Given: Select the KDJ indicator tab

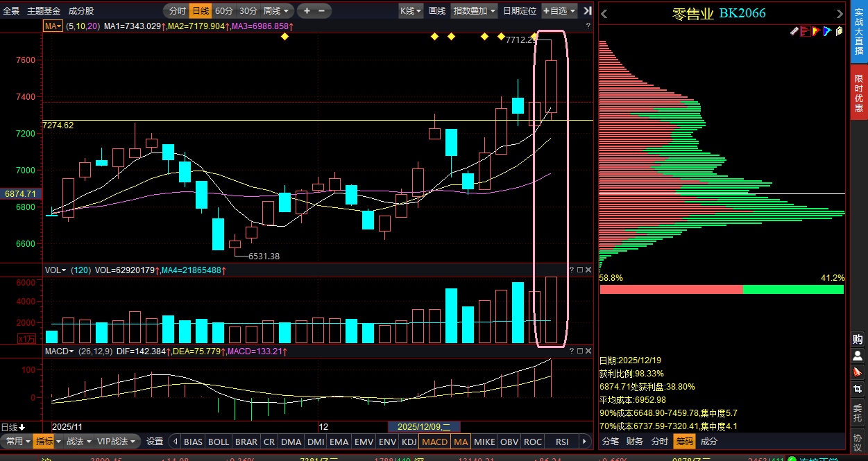Looking at the screenshot, I should point(409,442).
